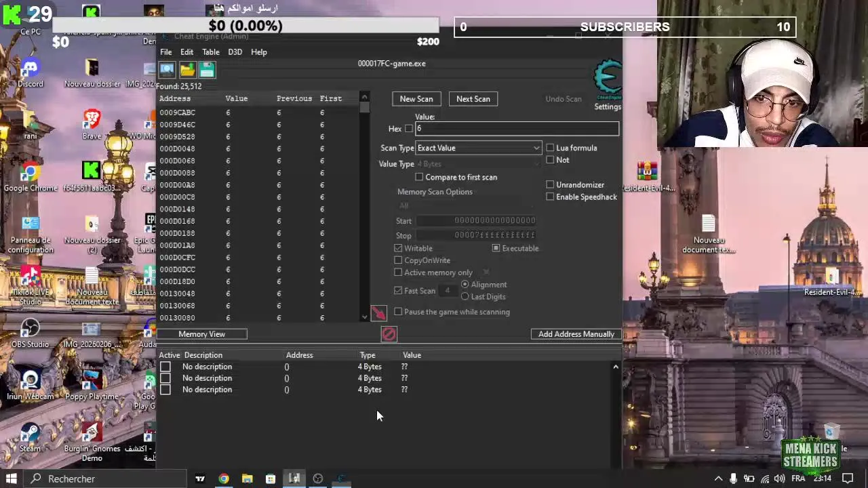Open Panneau de configuration desktop icon
The width and height of the screenshot is (868, 488).
click(30, 235)
